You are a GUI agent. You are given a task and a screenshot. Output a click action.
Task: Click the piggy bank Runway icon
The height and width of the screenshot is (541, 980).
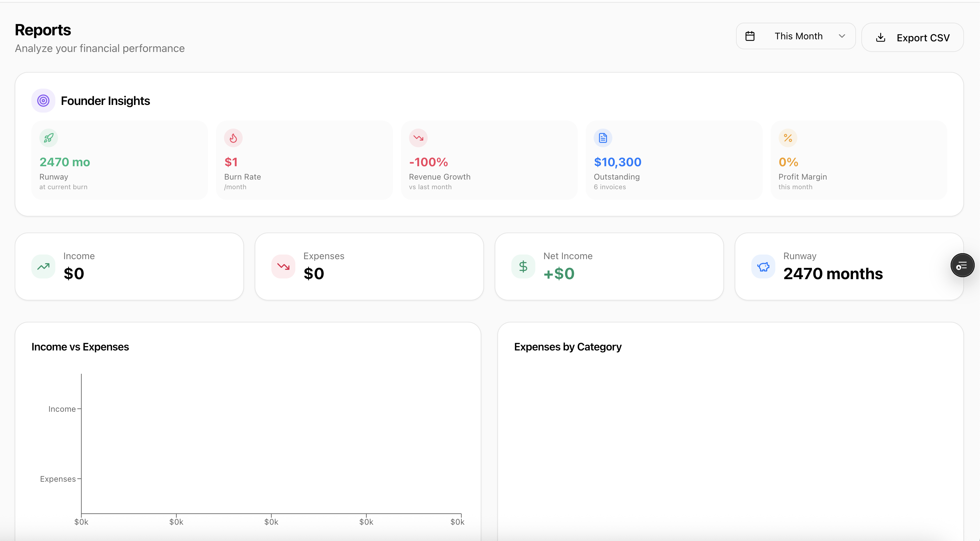tap(763, 267)
